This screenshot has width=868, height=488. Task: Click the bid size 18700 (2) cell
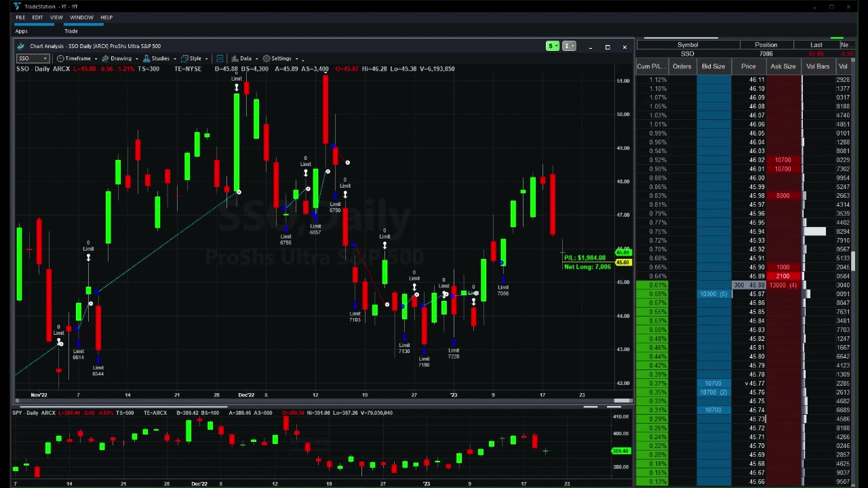(713, 392)
